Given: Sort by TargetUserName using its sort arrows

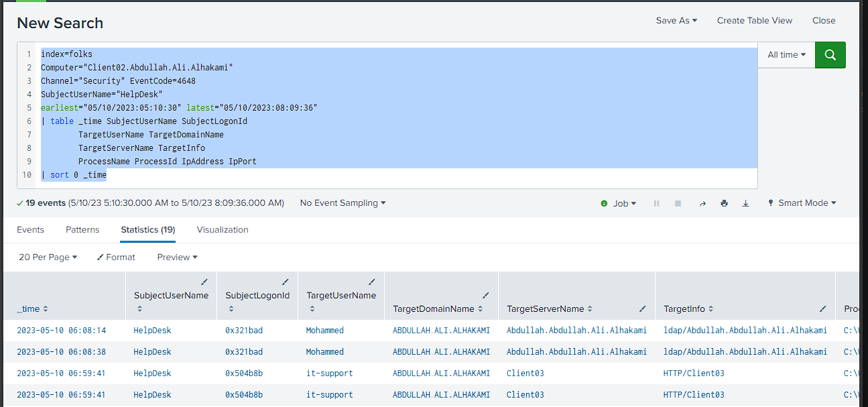Looking at the screenshot, I should [312, 308].
